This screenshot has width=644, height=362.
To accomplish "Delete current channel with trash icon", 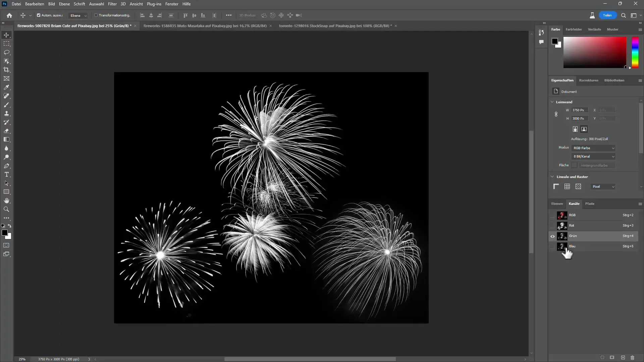I will (x=632, y=358).
